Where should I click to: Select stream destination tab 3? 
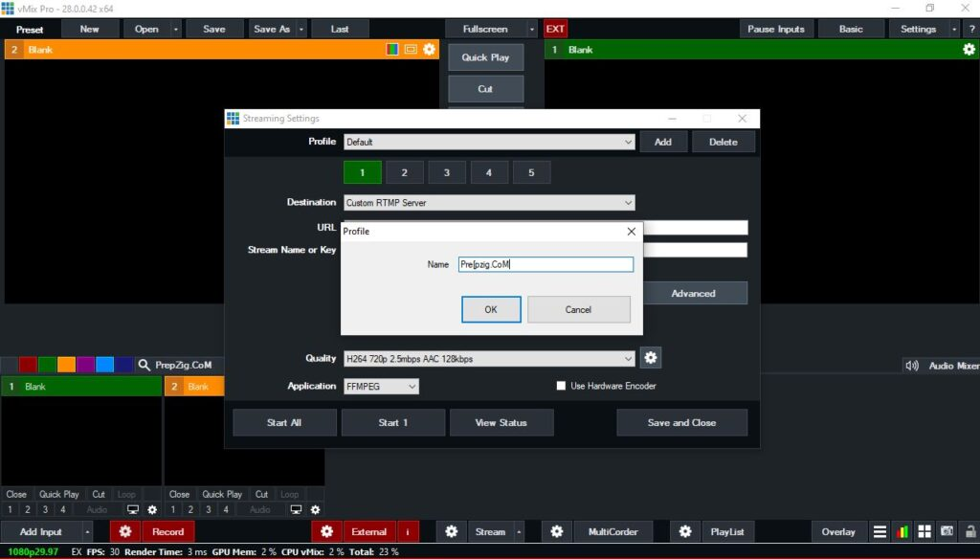click(446, 172)
